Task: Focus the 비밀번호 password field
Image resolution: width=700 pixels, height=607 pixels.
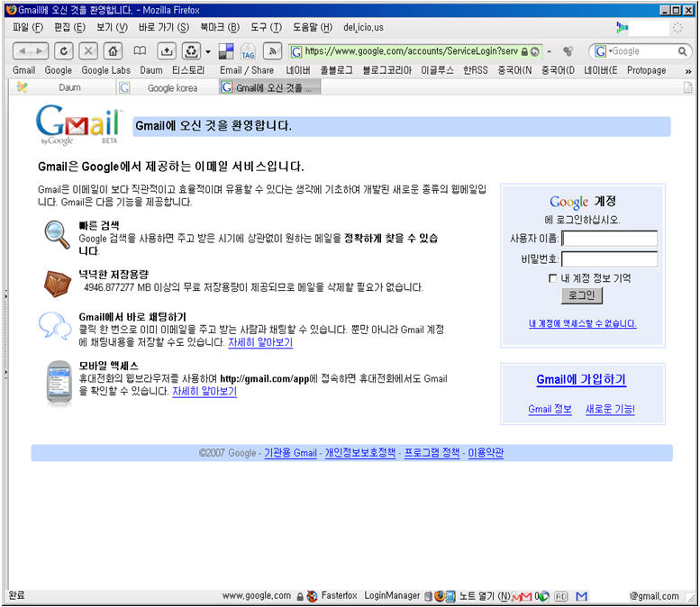Action: pos(609,258)
